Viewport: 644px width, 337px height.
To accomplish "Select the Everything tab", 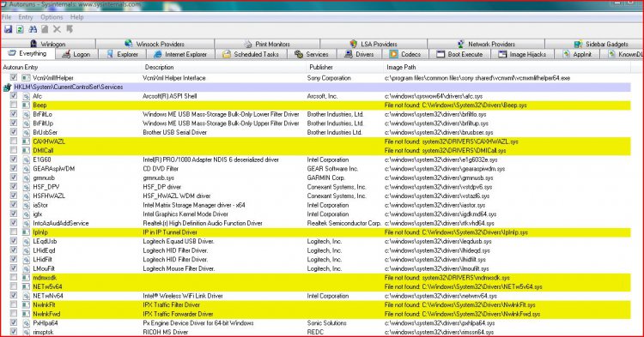I will (27, 54).
